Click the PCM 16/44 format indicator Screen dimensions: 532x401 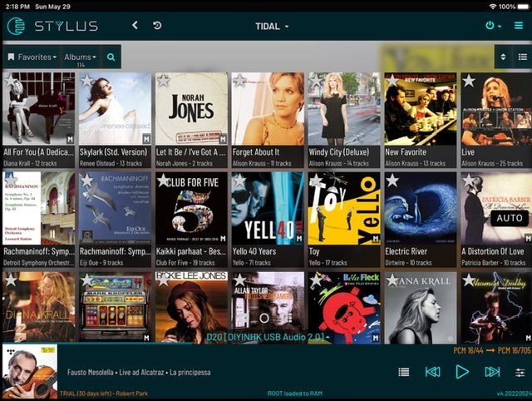[x=468, y=350]
